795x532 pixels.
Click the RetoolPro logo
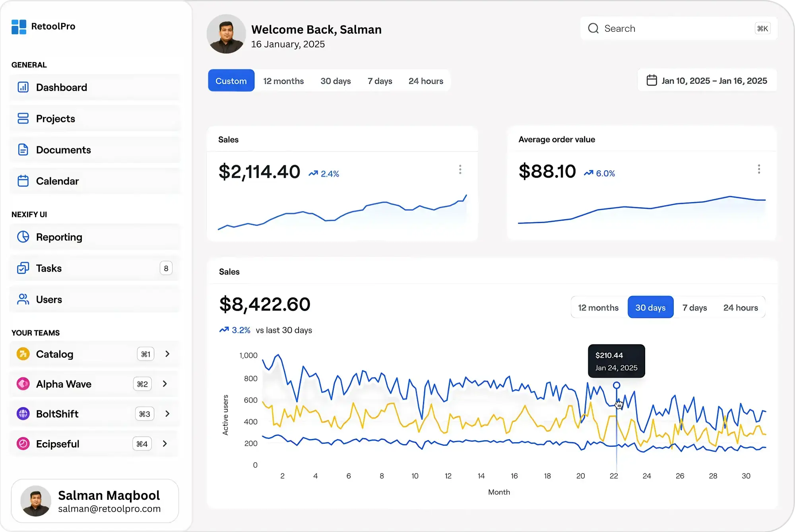click(43, 26)
